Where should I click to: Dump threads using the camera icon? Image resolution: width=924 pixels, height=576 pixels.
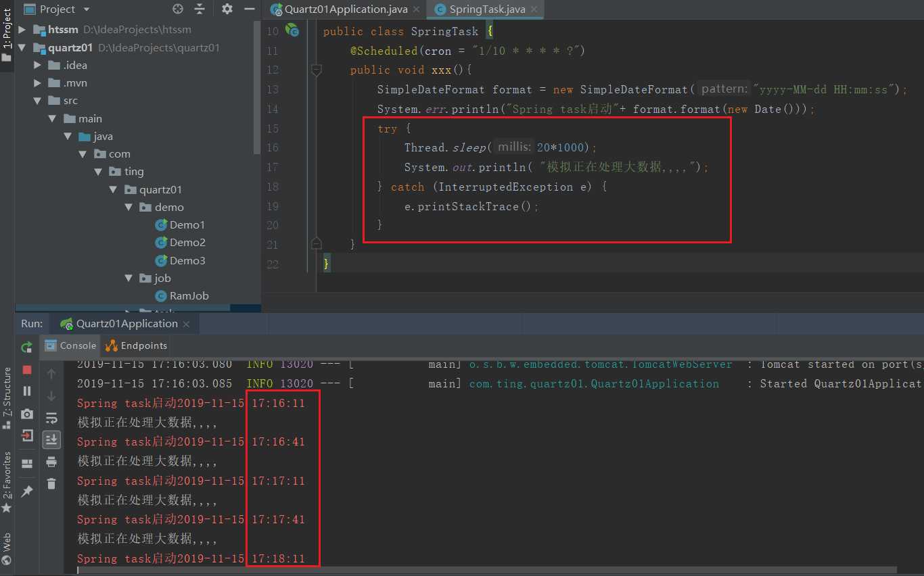(x=27, y=414)
